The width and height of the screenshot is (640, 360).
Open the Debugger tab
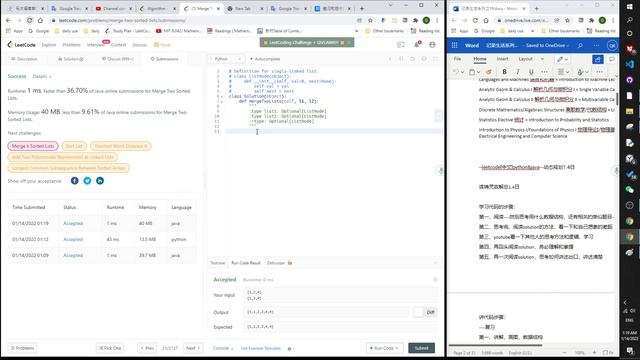click(x=280, y=263)
